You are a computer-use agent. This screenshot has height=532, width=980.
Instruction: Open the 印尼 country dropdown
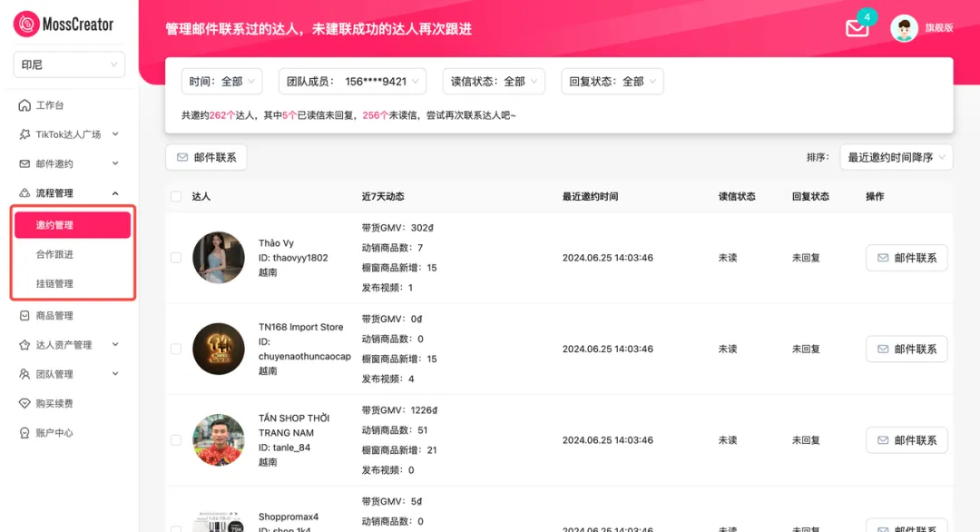[69, 64]
